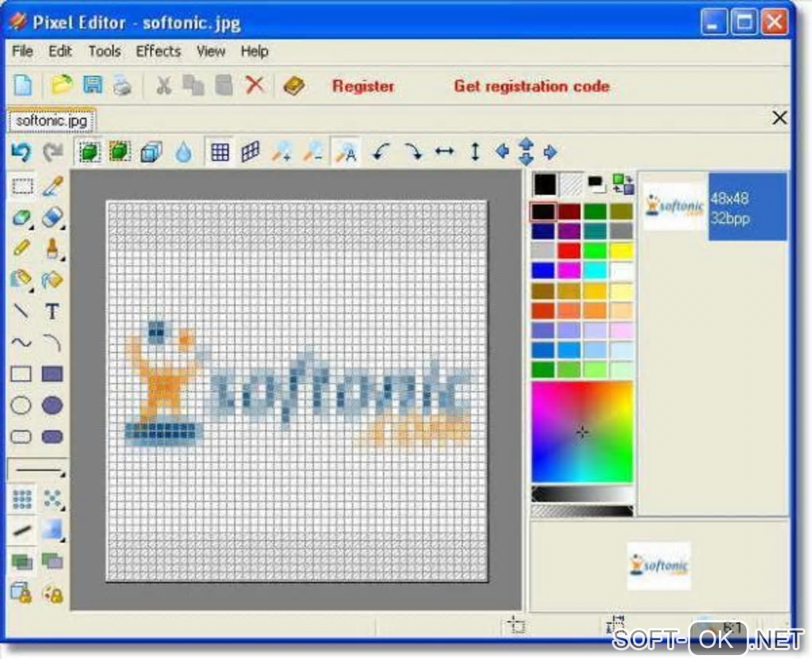Redo the last action

53,152
